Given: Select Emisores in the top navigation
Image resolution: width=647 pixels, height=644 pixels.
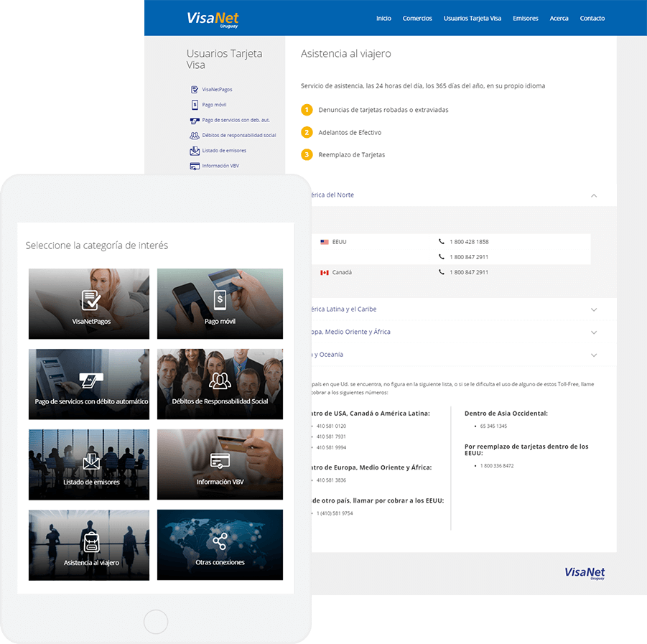Looking at the screenshot, I should click(x=526, y=18).
